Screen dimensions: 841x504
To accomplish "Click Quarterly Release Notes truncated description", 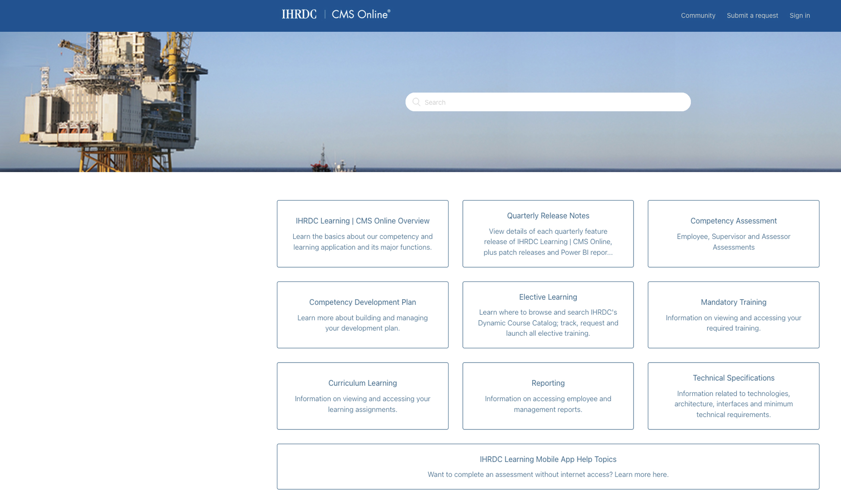I will pos(548,242).
